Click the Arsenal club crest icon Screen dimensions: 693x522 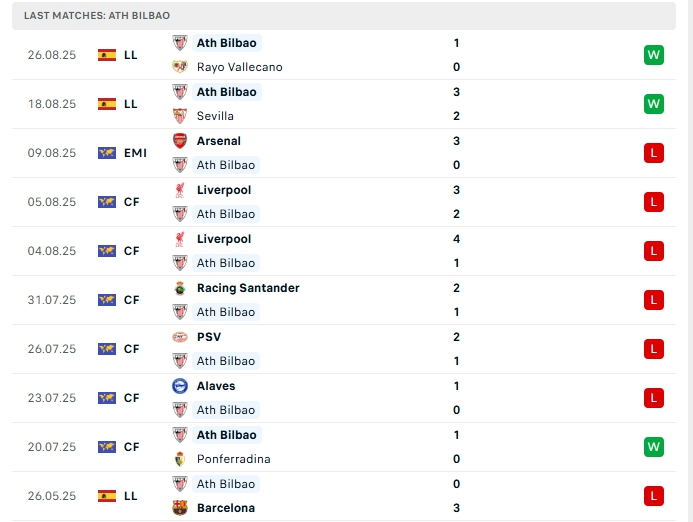point(180,141)
